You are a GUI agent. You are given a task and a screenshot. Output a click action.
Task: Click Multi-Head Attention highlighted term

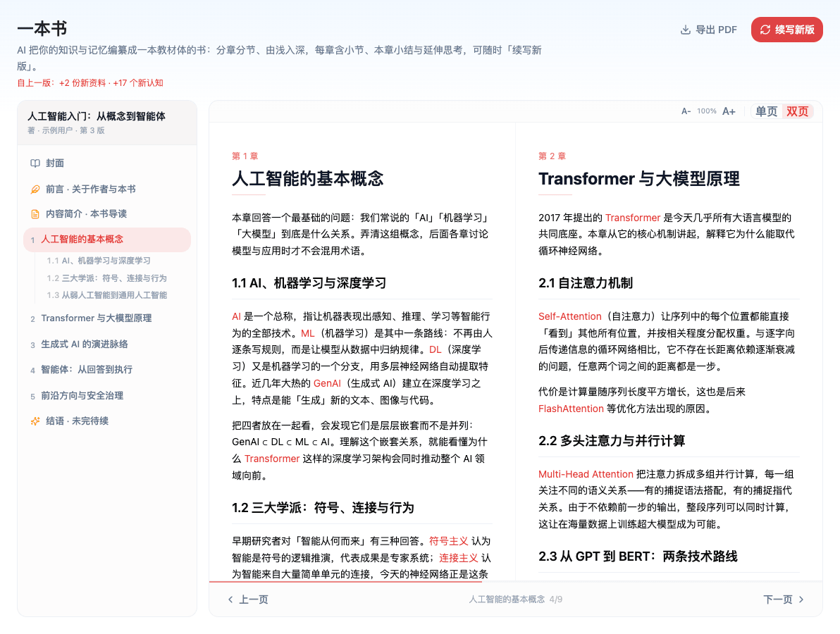click(x=586, y=474)
